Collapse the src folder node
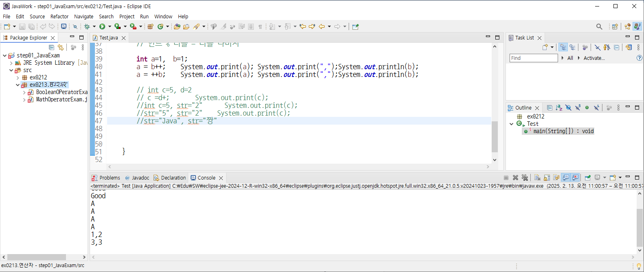Image resolution: width=644 pixels, height=272 pixels. (11, 70)
